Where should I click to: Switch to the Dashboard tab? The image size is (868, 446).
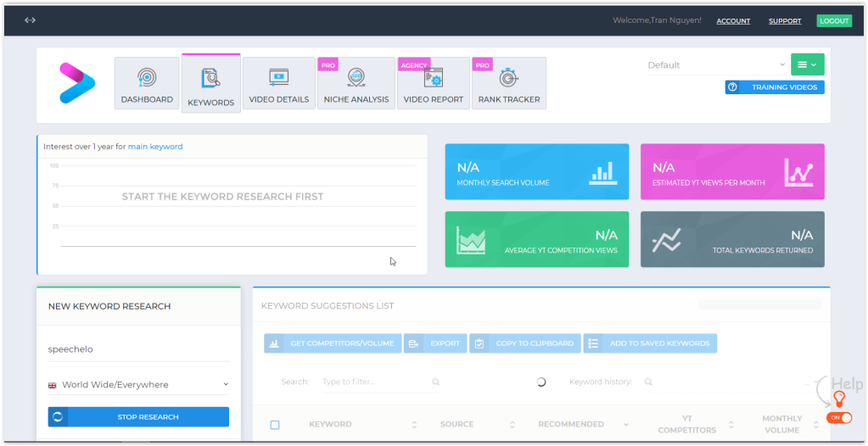(147, 84)
